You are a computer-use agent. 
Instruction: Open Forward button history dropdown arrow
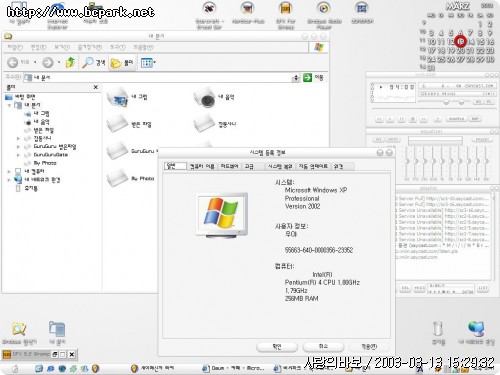click(59, 62)
